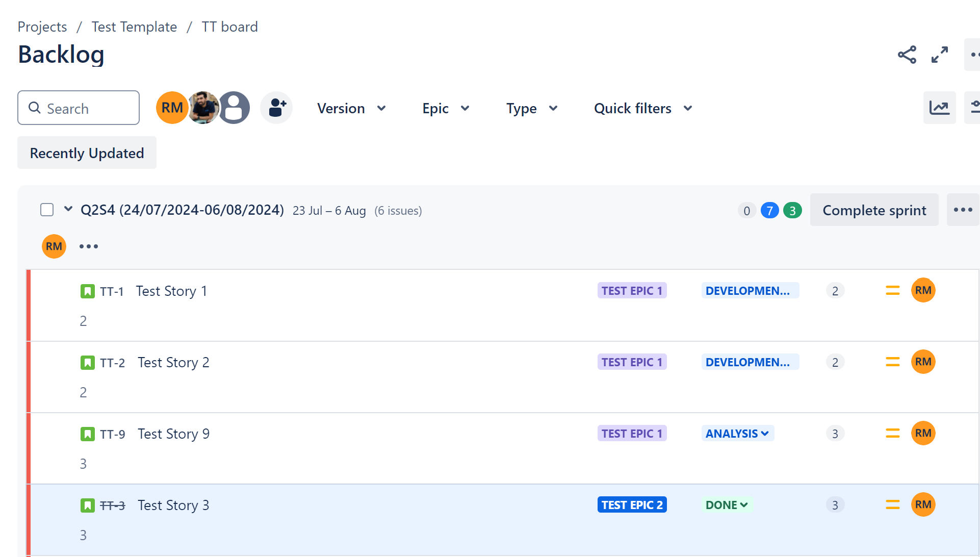Change the DONE status of TT-3
Image resolution: width=980 pixels, height=557 pixels.
click(x=727, y=505)
